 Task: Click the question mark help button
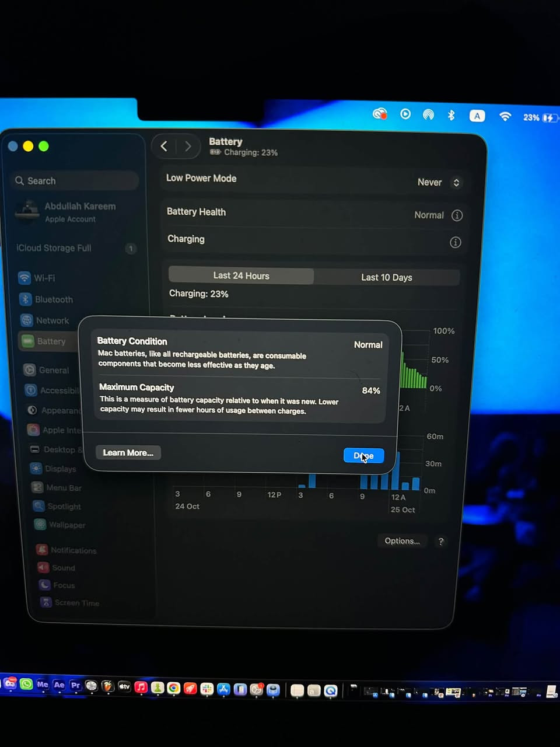click(x=441, y=542)
